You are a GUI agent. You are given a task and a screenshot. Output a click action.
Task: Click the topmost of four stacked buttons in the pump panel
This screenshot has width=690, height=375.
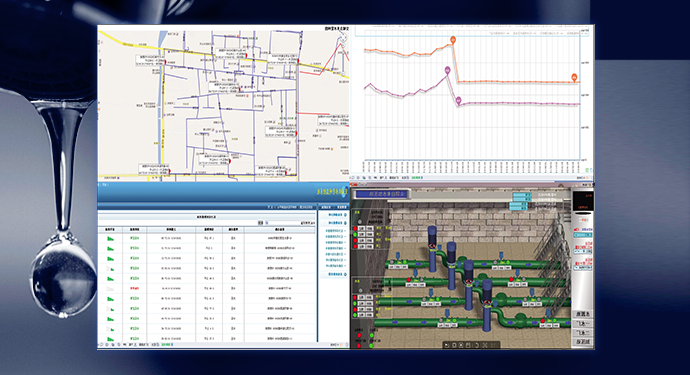click(x=583, y=314)
